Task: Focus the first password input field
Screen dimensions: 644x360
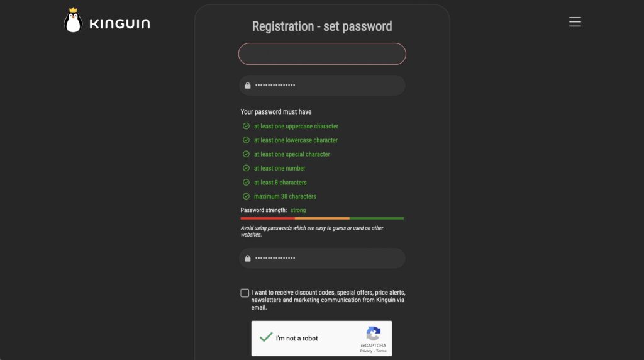Action: click(x=327, y=86)
